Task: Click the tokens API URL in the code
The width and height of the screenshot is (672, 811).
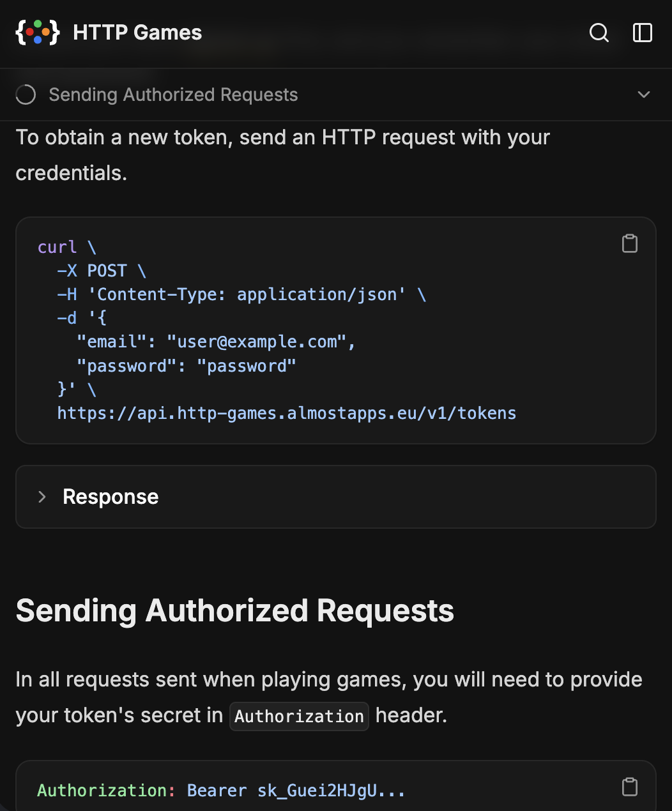Action: 286,413
